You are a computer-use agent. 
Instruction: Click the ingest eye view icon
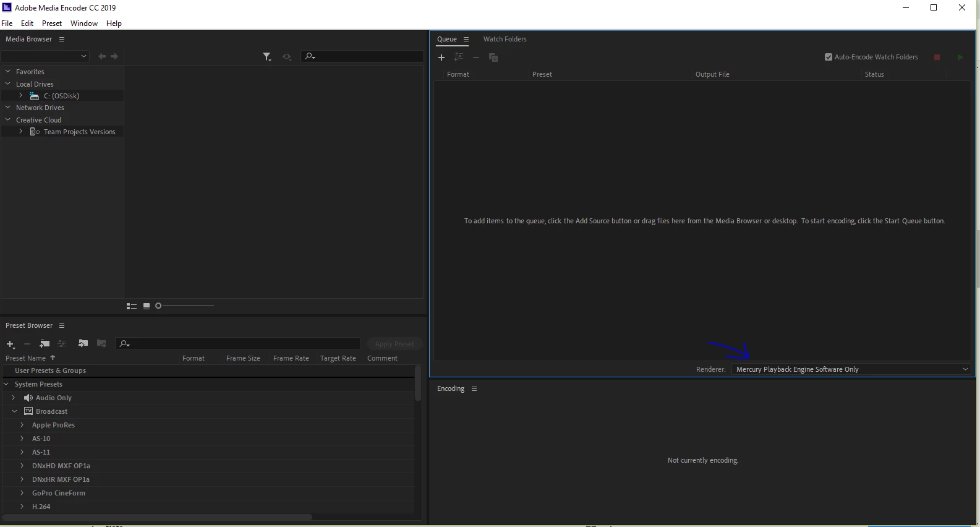click(287, 57)
